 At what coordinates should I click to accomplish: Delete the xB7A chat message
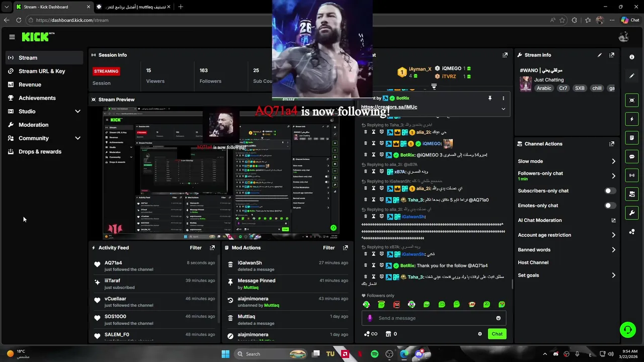tap(366, 171)
